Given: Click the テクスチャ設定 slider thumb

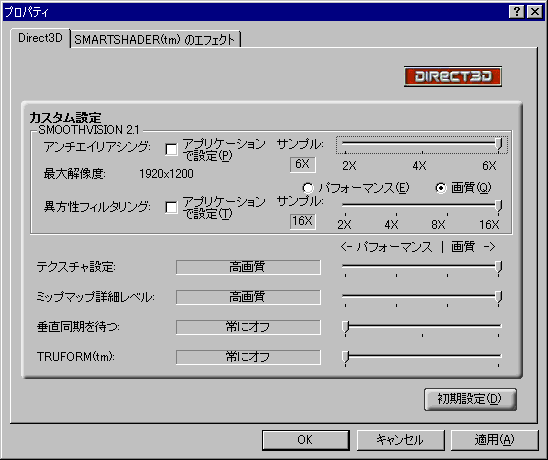Looking at the screenshot, I should coord(499,267).
